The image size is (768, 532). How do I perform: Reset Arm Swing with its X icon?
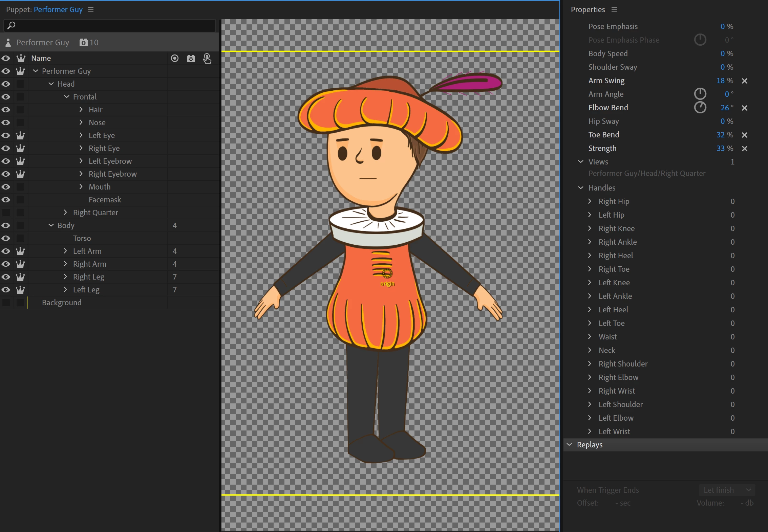click(x=744, y=81)
